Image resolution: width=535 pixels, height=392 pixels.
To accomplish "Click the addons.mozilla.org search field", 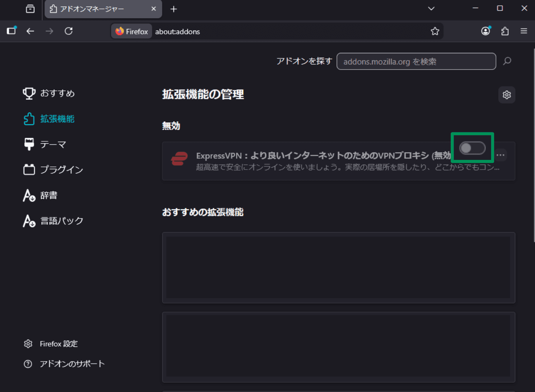I will click(416, 61).
